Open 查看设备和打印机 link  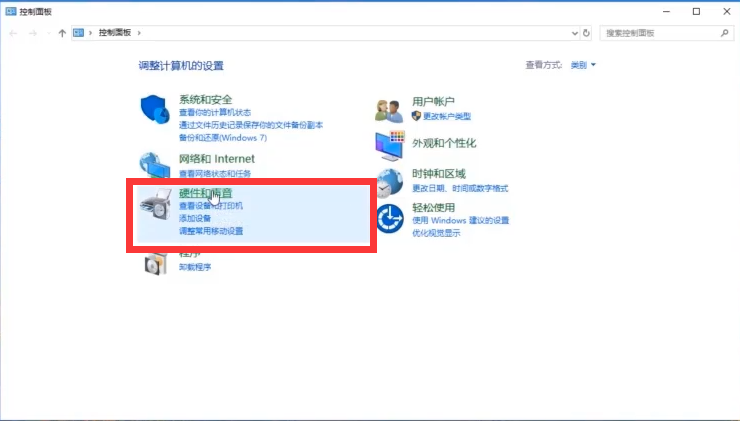210,206
